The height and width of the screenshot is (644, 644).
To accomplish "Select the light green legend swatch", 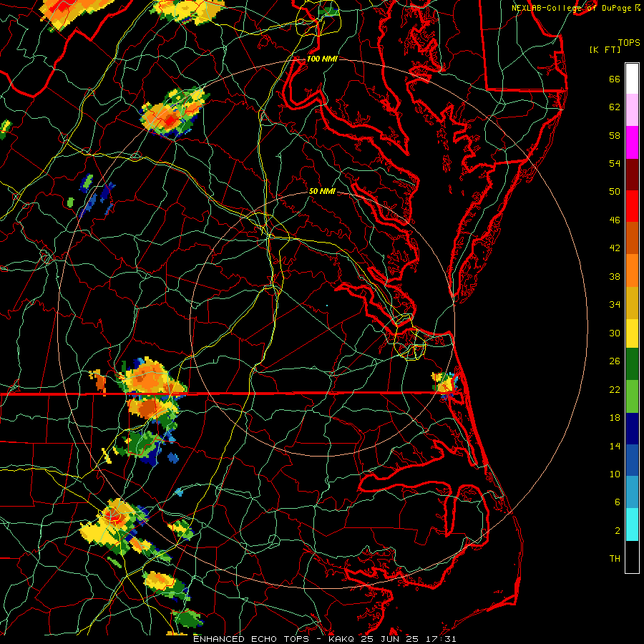I will click(632, 396).
